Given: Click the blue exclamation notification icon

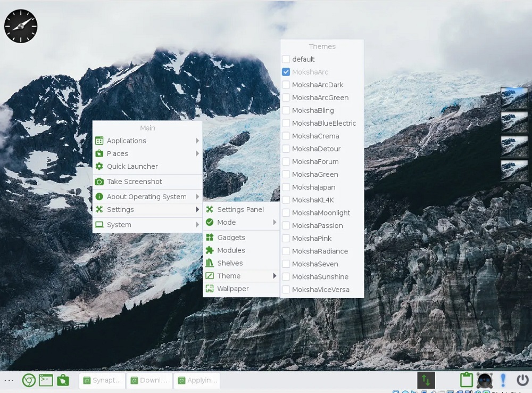Looking at the screenshot, I should pyautogui.click(x=503, y=380).
